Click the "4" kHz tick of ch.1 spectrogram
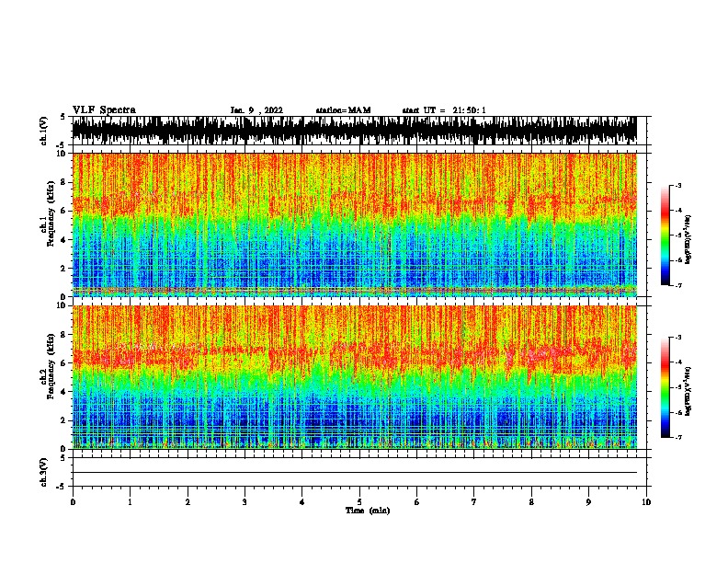The height and width of the screenshot is (563, 728). (63, 240)
